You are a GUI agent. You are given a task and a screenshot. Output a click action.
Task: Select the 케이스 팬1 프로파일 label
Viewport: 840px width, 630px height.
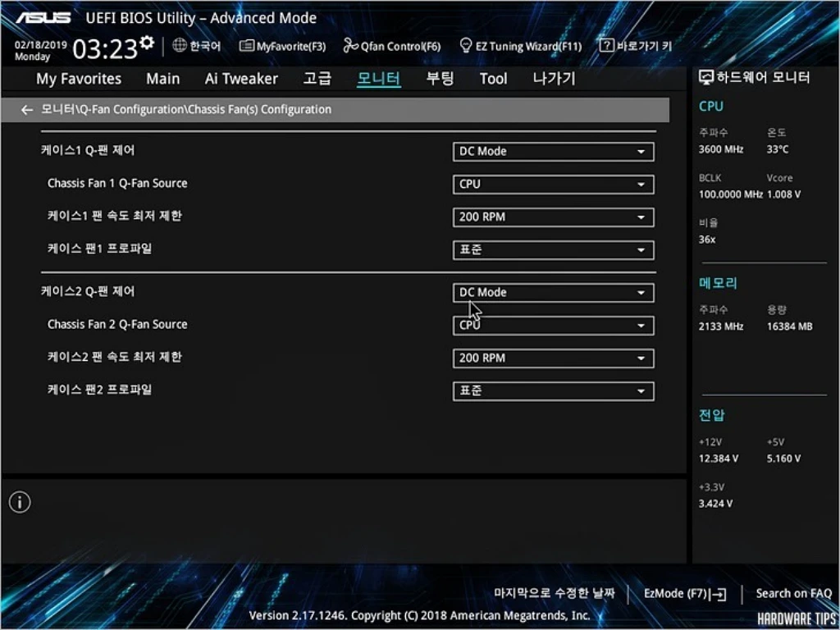99,249
